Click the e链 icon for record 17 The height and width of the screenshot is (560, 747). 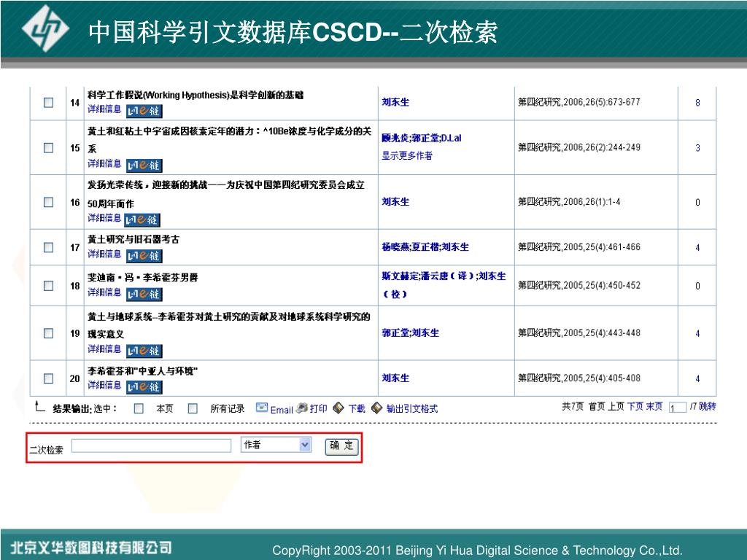[144, 256]
